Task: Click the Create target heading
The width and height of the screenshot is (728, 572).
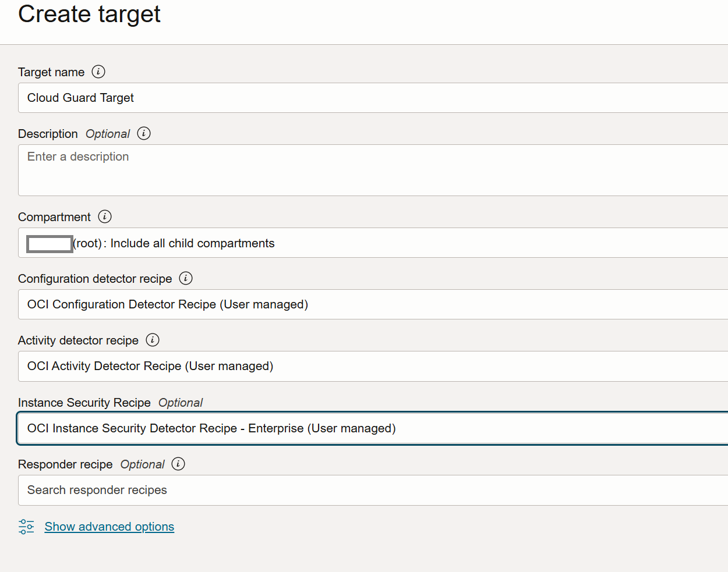Action: (x=89, y=14)
